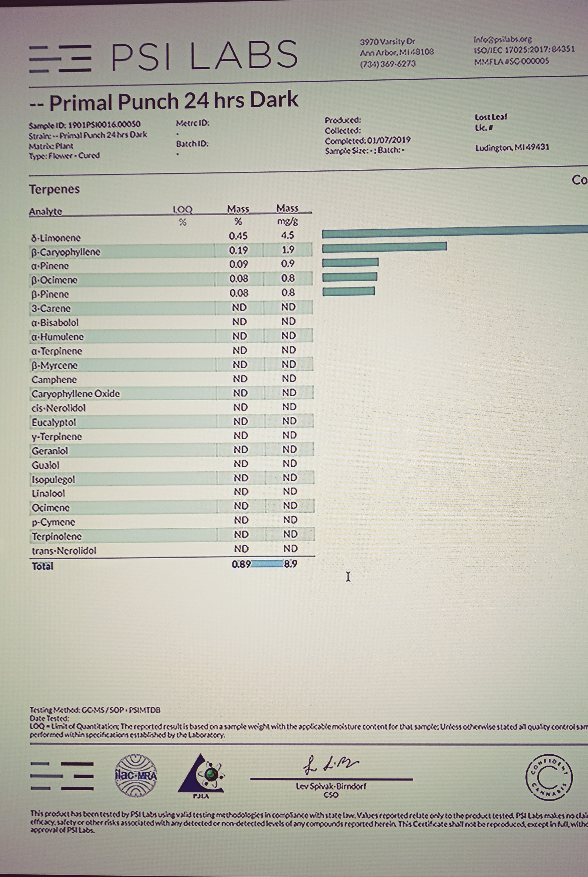Click the total 0.89 percent value

[x=241, y=564]
